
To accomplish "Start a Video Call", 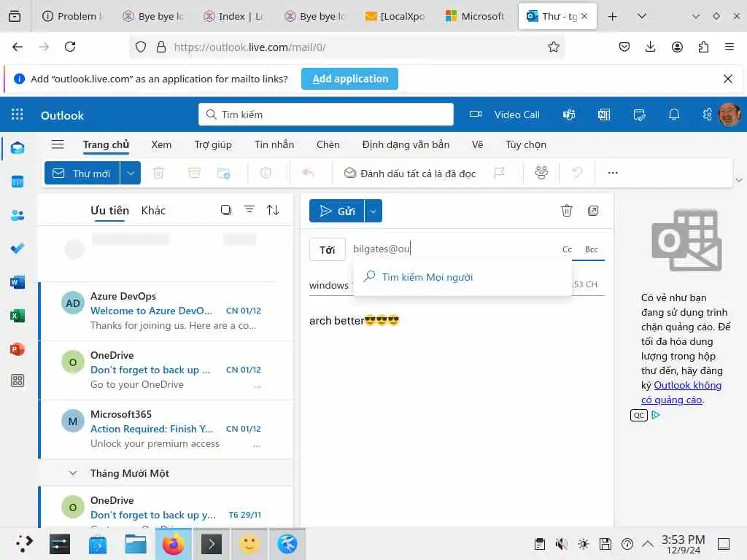I will click(505, 114).
